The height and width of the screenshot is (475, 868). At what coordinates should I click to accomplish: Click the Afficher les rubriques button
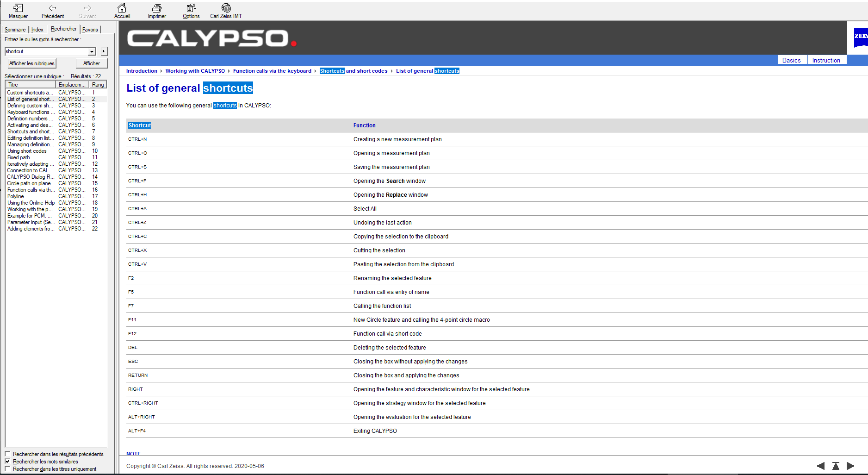click(x=32, y=63)
